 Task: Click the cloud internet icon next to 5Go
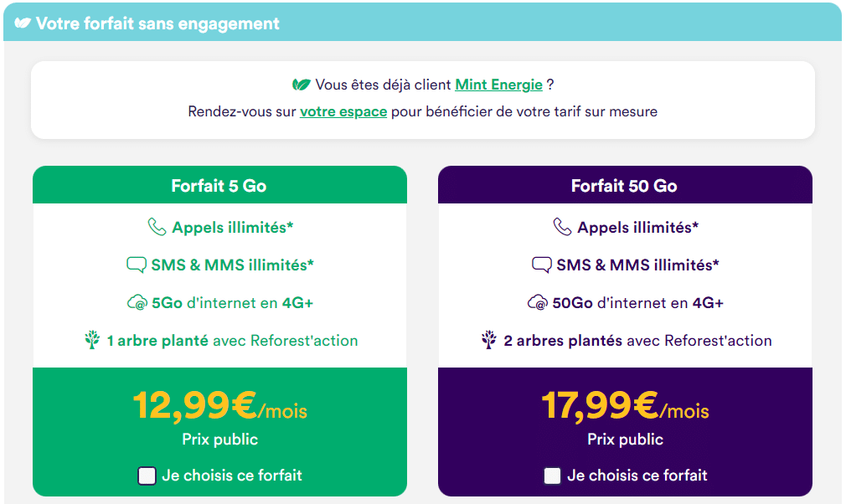coord(137,302)
